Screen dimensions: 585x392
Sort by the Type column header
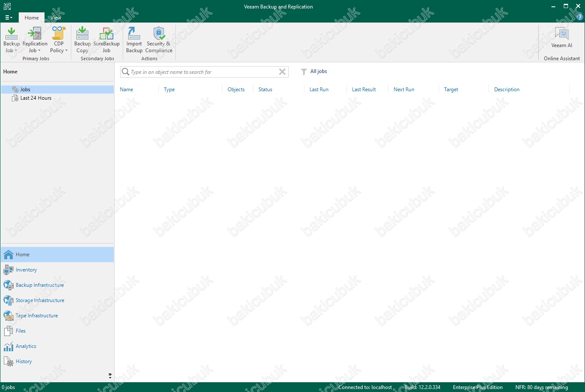(169, 90)
